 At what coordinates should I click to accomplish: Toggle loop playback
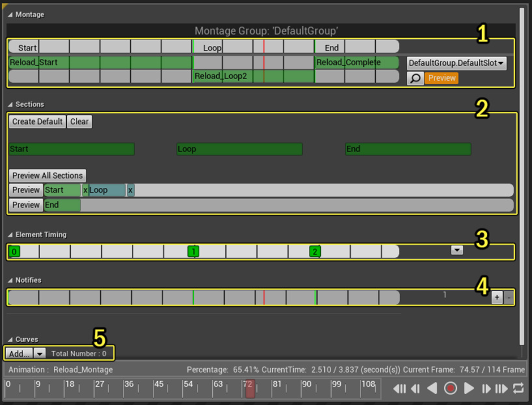click(518, 389)
